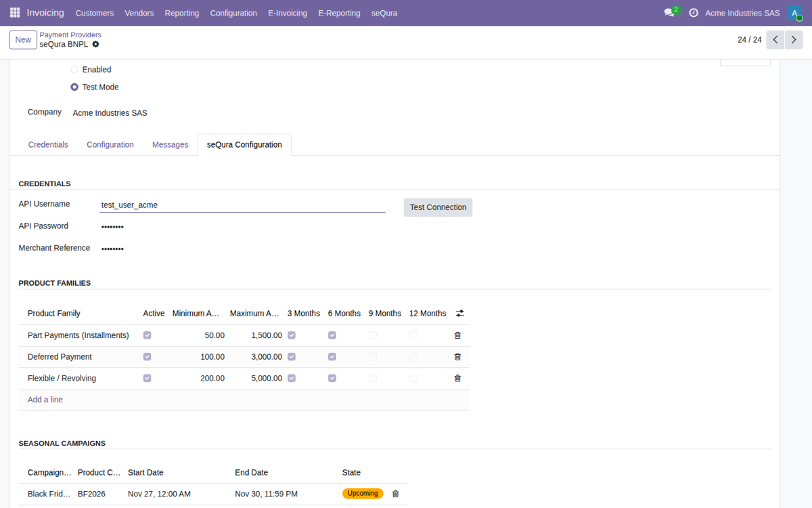
Task: Delete the Deferred Payment row
Action: click(457, 357)
